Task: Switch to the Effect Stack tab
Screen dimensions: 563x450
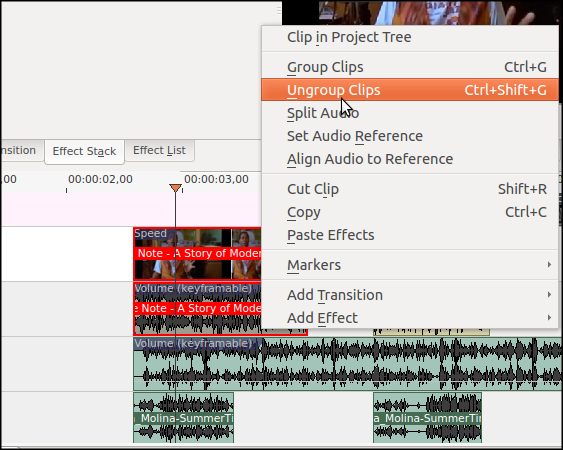Action: click(84, 151)
